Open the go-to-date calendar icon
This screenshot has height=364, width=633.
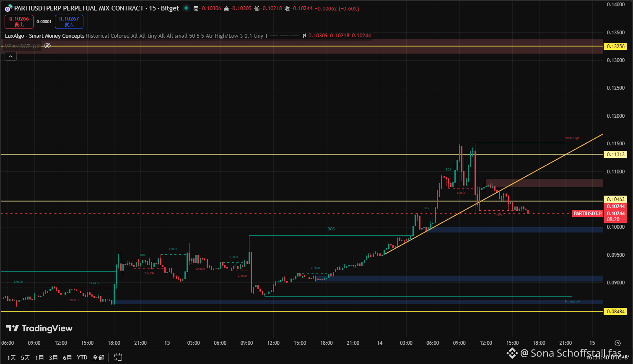118,357
